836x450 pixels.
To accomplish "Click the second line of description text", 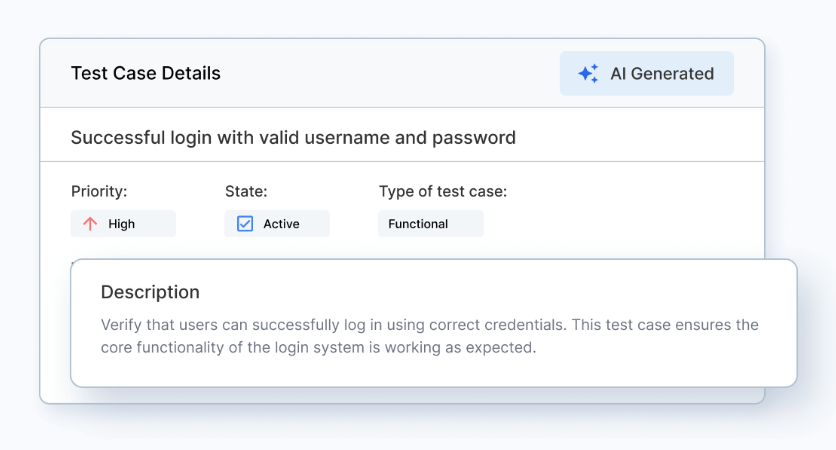I will click(x=318, y=348).
